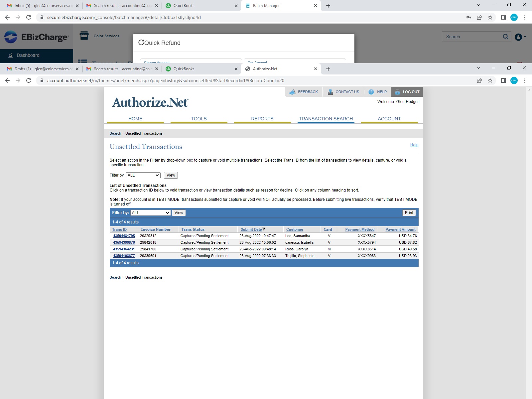The height and width of the screenshot is (399, 532).
Task: Click the Contact Us person icon
Action: [x=330, y=92]
